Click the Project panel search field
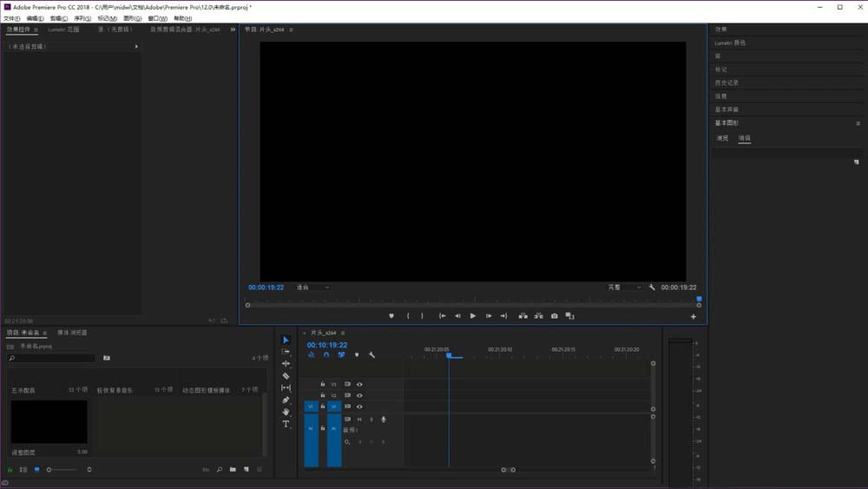The image size is (868, 489). (52, 358)
